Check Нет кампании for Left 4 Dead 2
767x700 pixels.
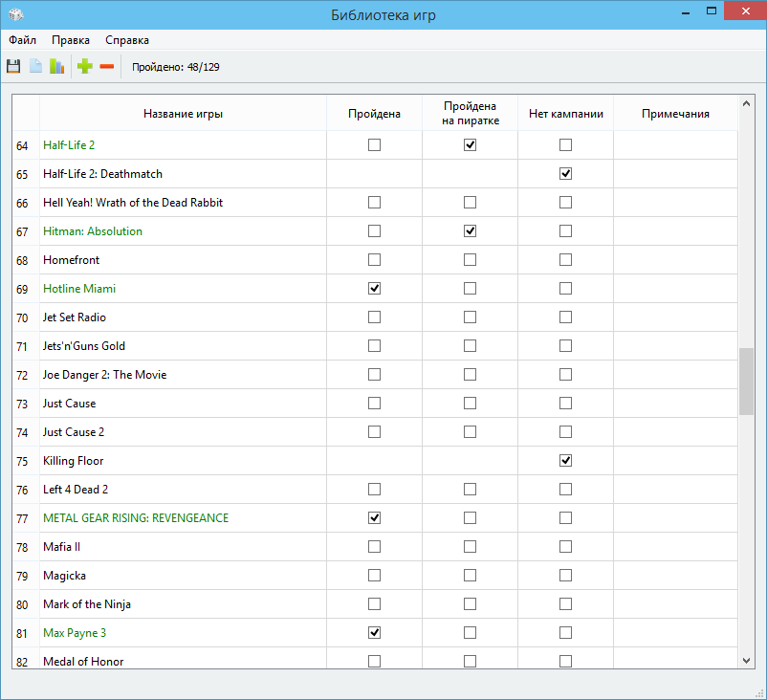click(x=565, y=490)
